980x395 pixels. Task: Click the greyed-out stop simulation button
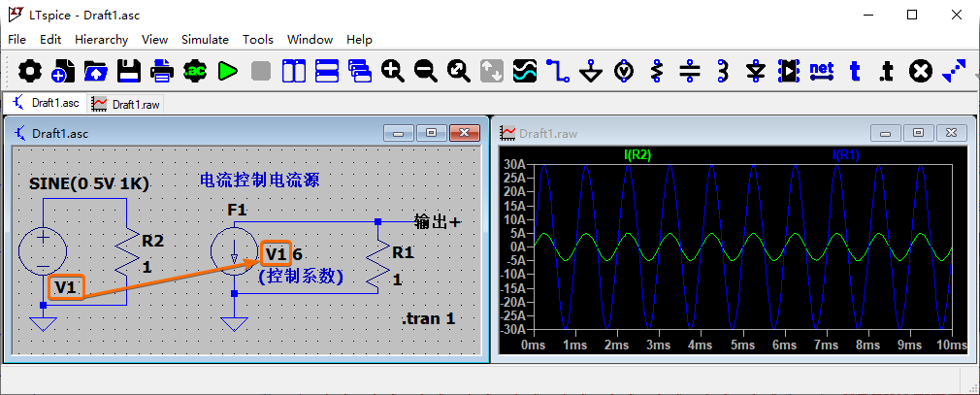coord(261,71)
